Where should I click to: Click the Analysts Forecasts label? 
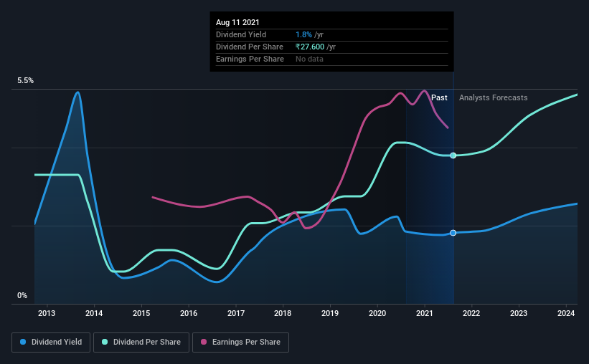493,97
